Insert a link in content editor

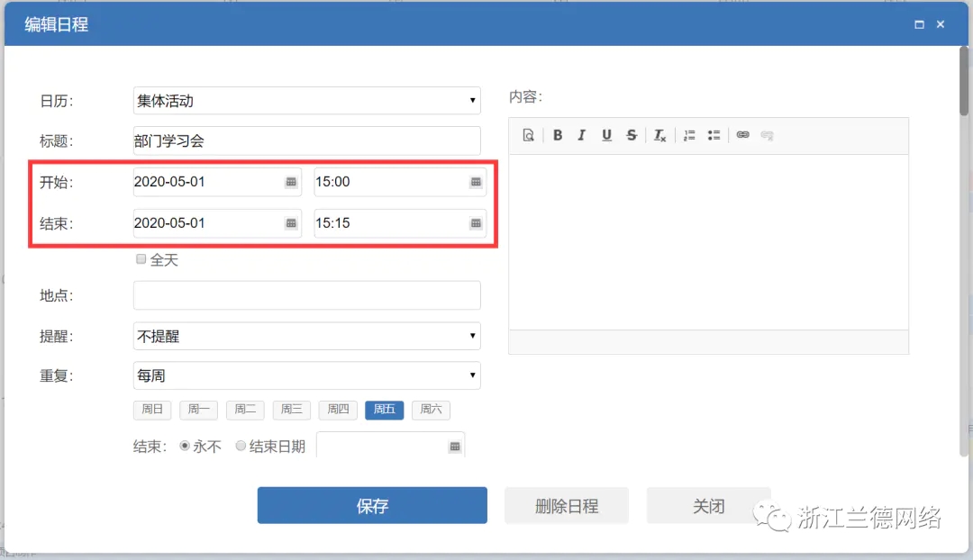pos(742,135)
